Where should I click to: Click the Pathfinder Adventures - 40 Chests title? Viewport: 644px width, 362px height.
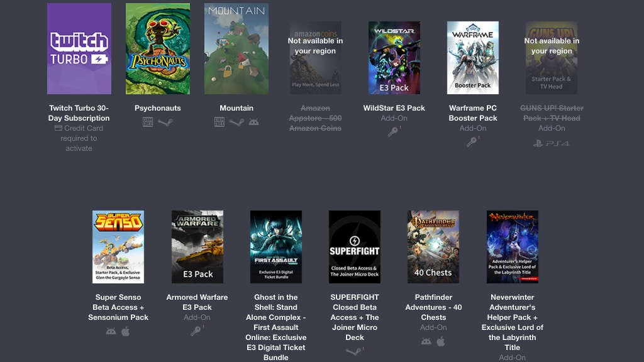tap(433, 307)
